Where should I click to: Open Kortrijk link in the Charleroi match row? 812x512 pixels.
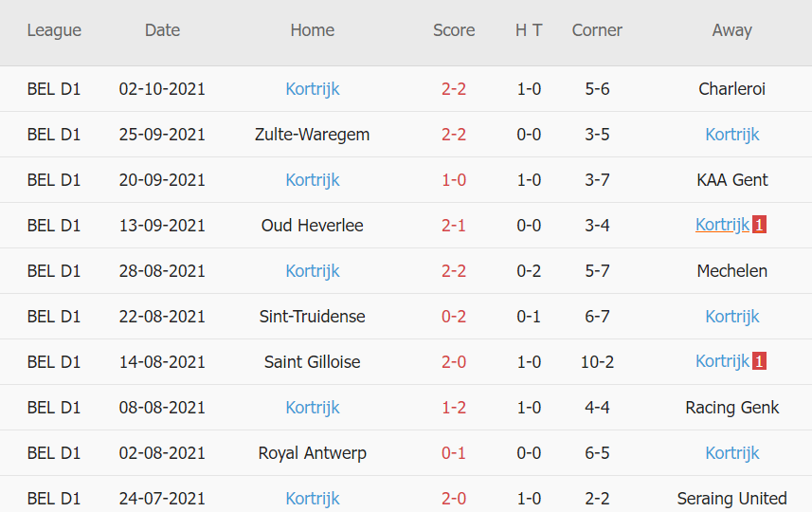(x=313, y=89)
